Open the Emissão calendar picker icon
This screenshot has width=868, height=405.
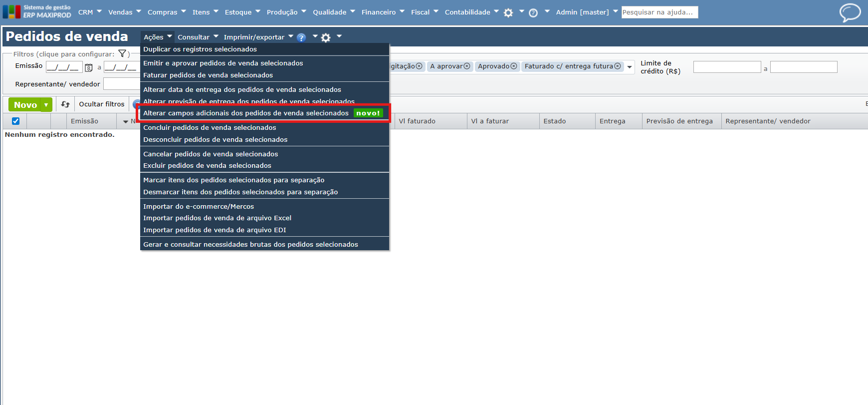tap(89, 67)
